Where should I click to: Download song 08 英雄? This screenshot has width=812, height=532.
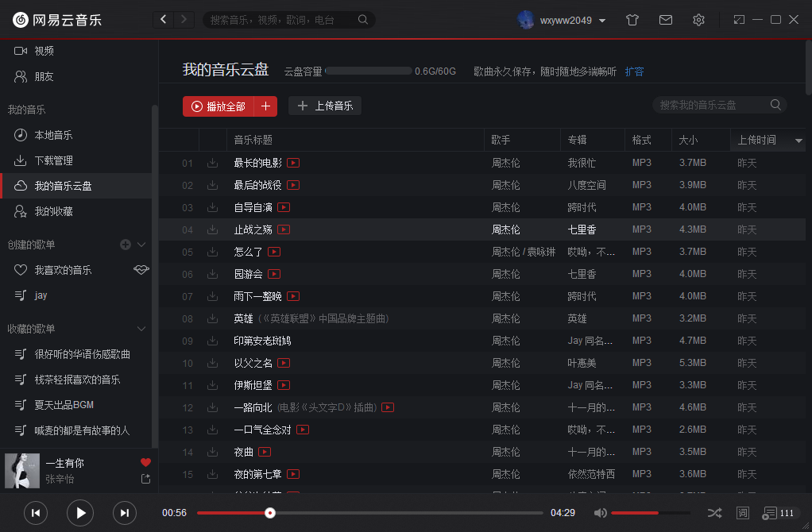(x=212, y=318)
